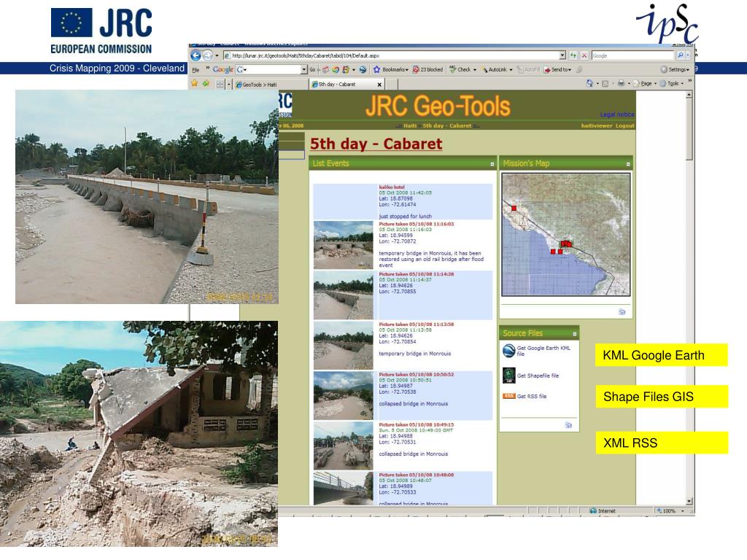The image size is (747, 560).
Task: Open the recent pages history dropdown
Action: point(217,55)
